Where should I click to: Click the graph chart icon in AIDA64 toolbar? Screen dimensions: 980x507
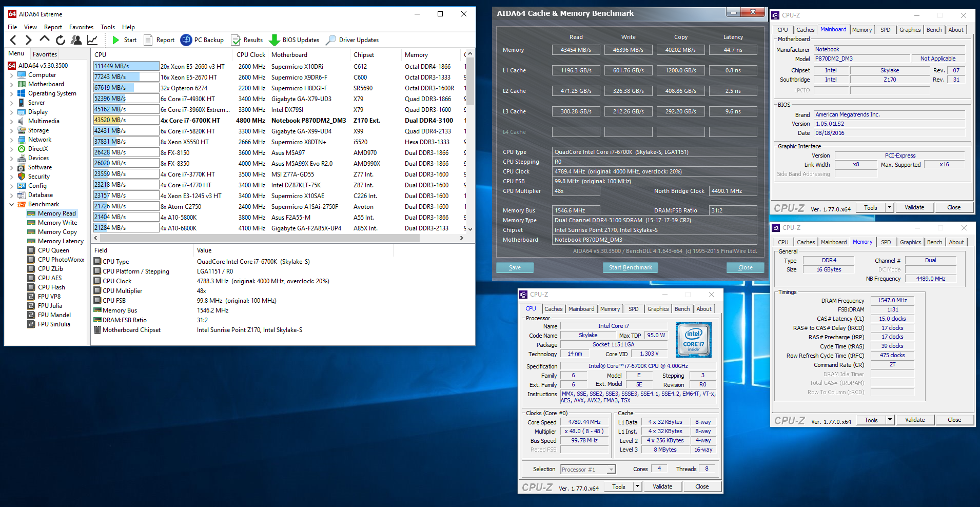tap(92, 40)
